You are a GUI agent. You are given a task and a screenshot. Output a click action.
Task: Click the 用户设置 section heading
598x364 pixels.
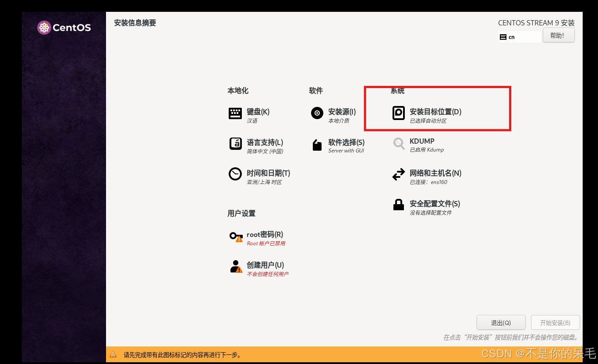click(x=241, y=213)
